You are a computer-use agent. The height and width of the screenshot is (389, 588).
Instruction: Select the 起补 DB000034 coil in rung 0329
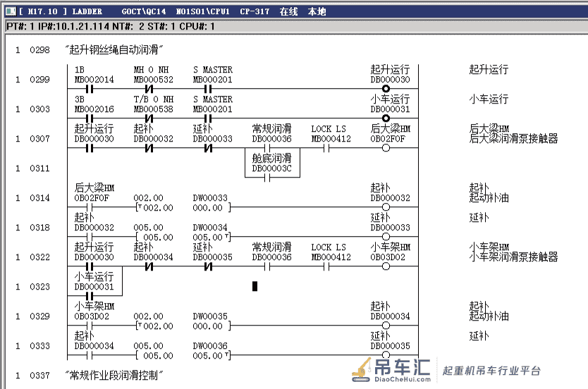pos(386,326)
